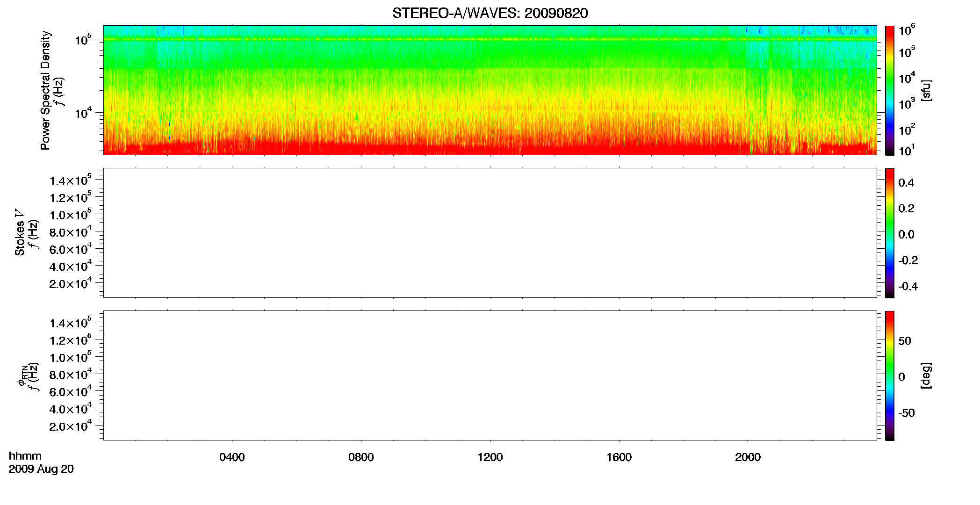Click the 50 label on degrees color bar
980x505 pixels.
click(905, 341)
